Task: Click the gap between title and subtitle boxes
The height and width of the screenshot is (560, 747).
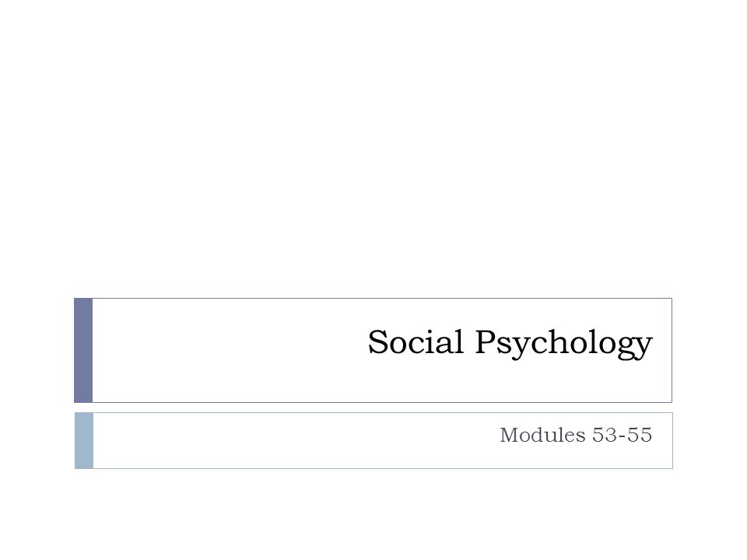Action: pos(373,408)
